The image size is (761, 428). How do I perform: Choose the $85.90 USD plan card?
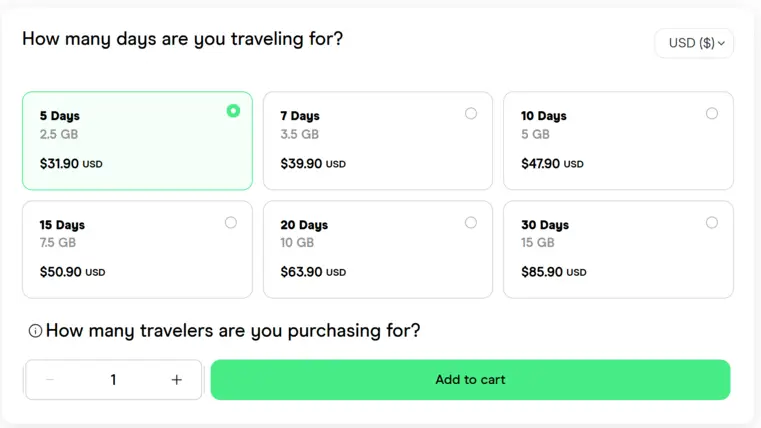click(618, 249)
